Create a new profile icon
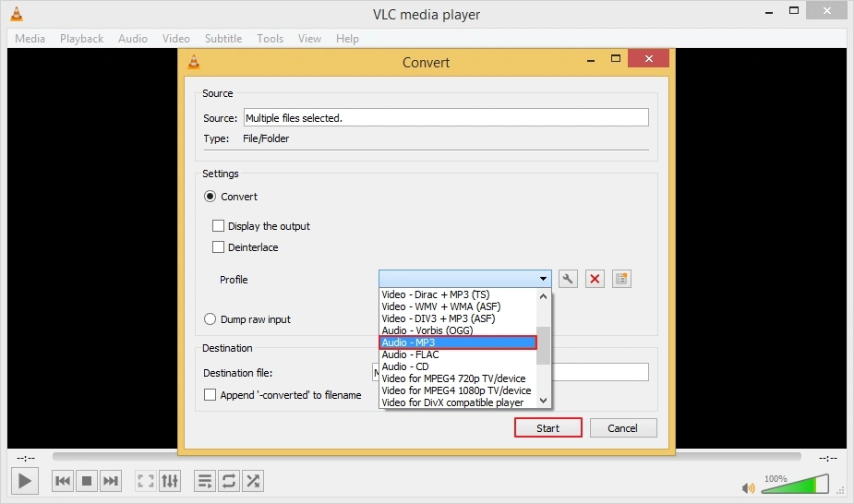 [x=621, y=279]
